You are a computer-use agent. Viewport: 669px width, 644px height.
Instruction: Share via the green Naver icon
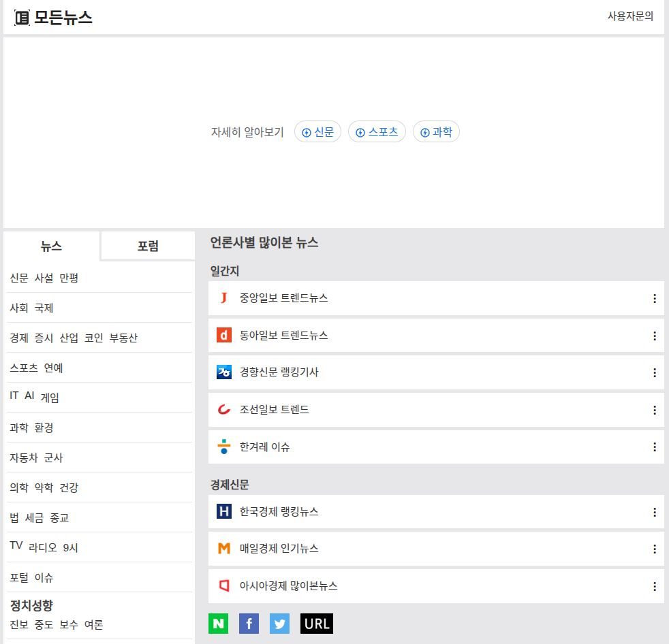click(218, 623)
